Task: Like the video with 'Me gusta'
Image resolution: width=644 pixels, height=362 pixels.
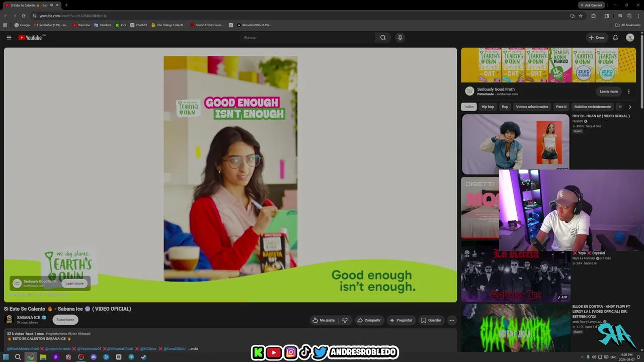Action: [324, 320]
